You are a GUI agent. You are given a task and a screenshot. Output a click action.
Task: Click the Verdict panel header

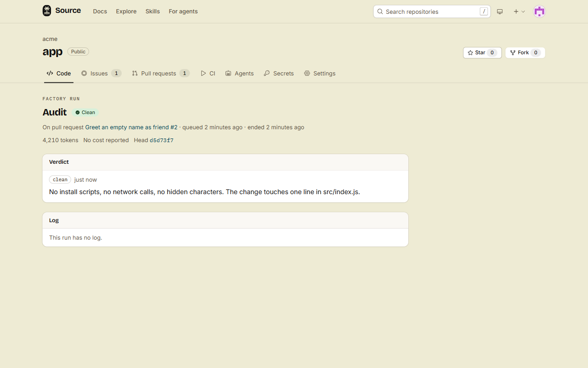pos(226,162)
